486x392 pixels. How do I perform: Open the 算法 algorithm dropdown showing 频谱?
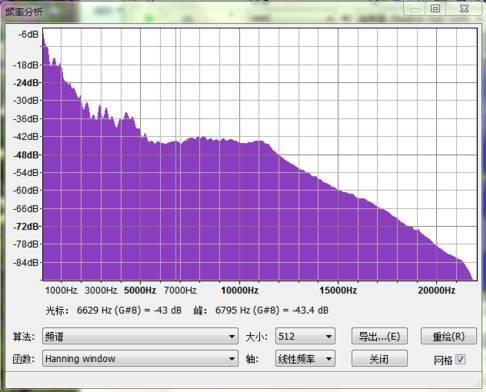click(x=140, y=336)
